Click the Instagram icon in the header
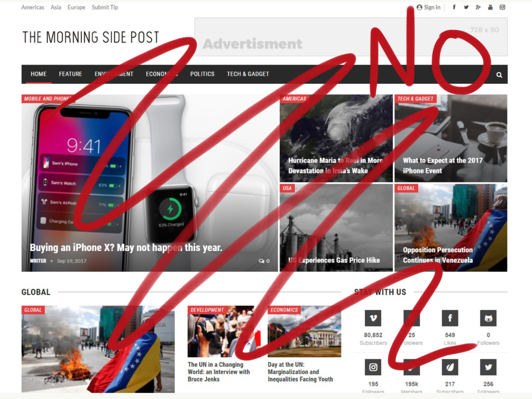This screenshot has height=399, width=532. [x=502, y=7]
